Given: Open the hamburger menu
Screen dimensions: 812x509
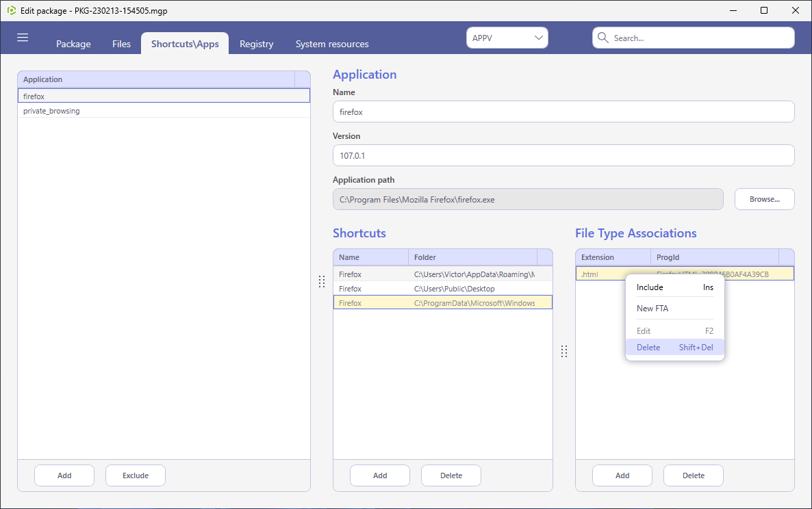Looking at the screenshot, I should tap(23, 38).
